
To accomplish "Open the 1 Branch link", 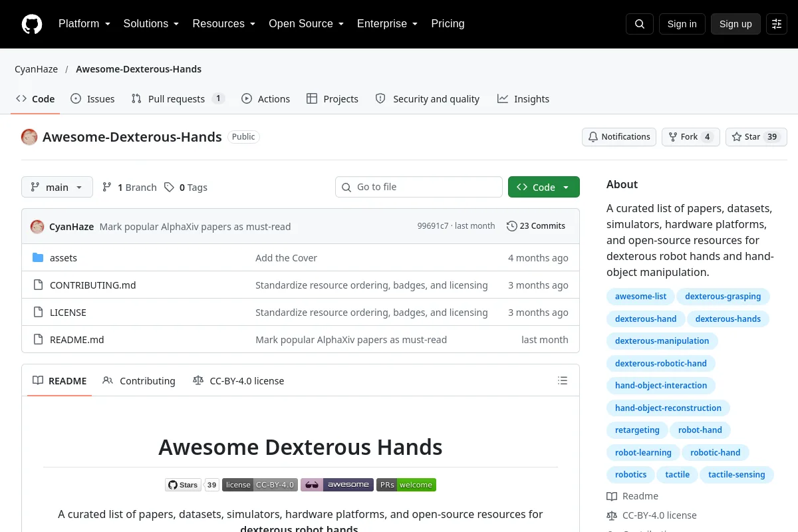I will [130, 188].
